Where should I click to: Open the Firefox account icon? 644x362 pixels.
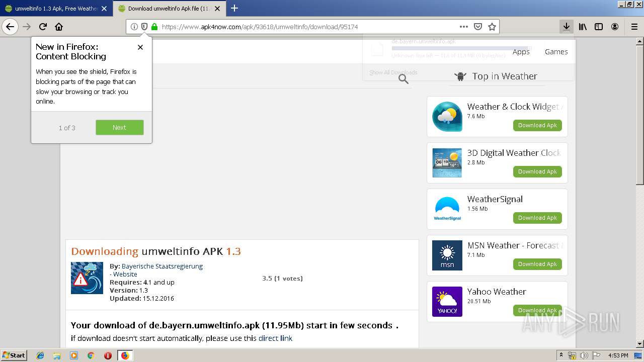point(615,27)
